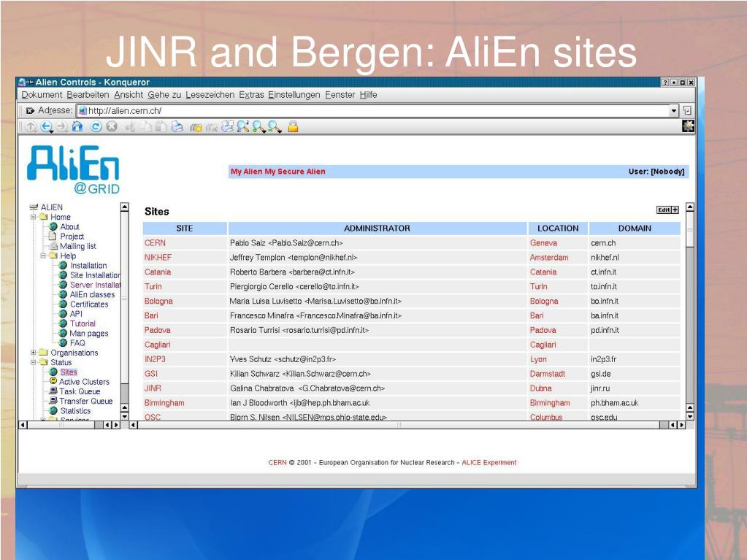
Task: Open the Lesezeichen menu
Action: [210, 95]
